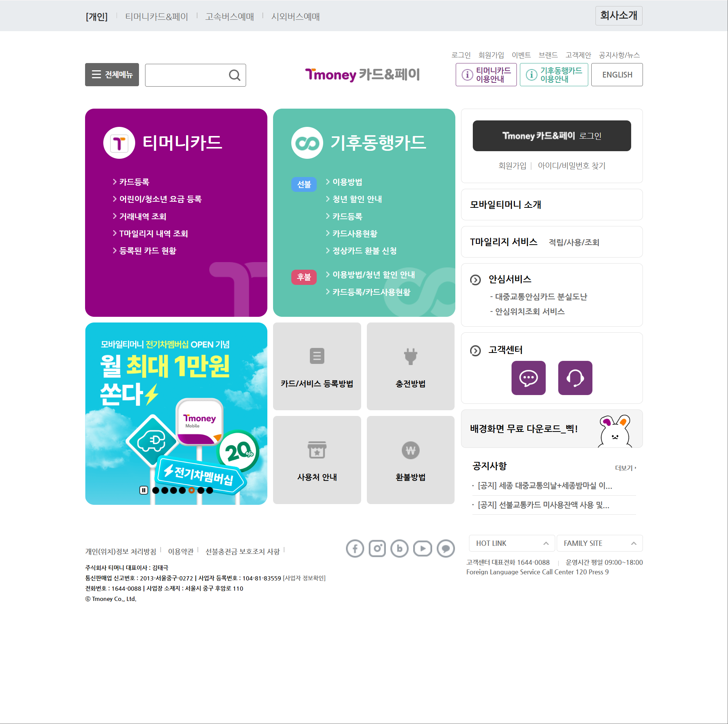728x724 pixels.
Task: Open 공지사항/뉴스 menu item
Action: (619, 55)
